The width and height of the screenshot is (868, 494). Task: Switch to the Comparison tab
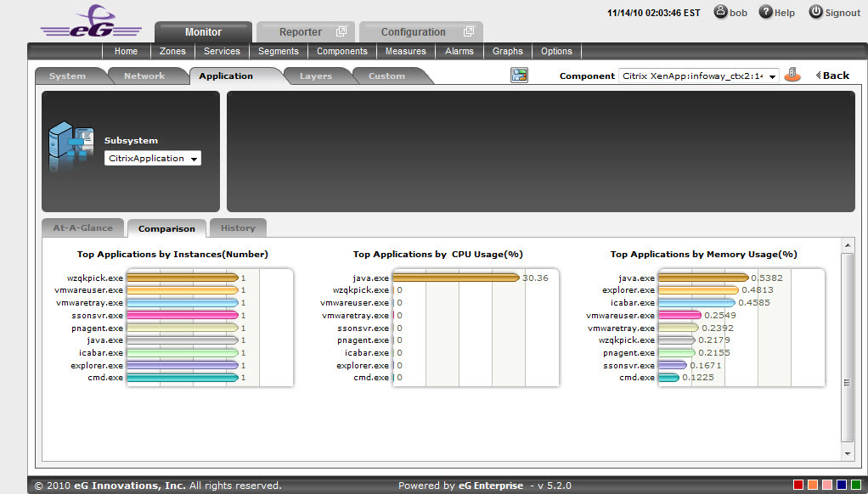tap(166, 228)
